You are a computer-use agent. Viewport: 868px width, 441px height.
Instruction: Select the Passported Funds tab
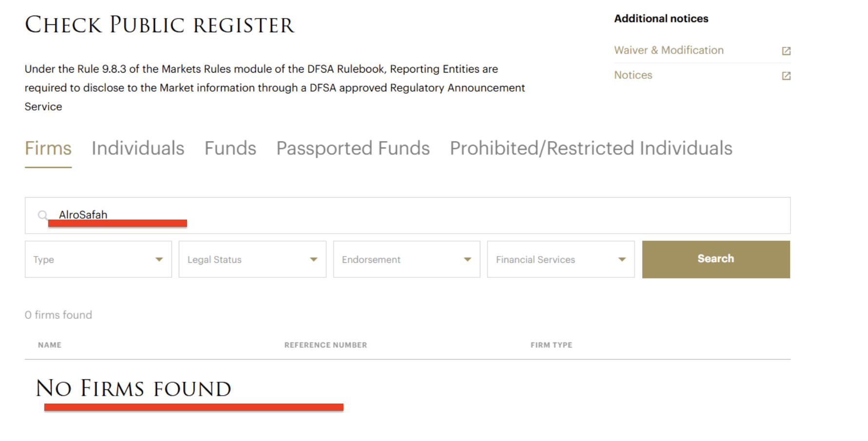(x=353, y=148)
